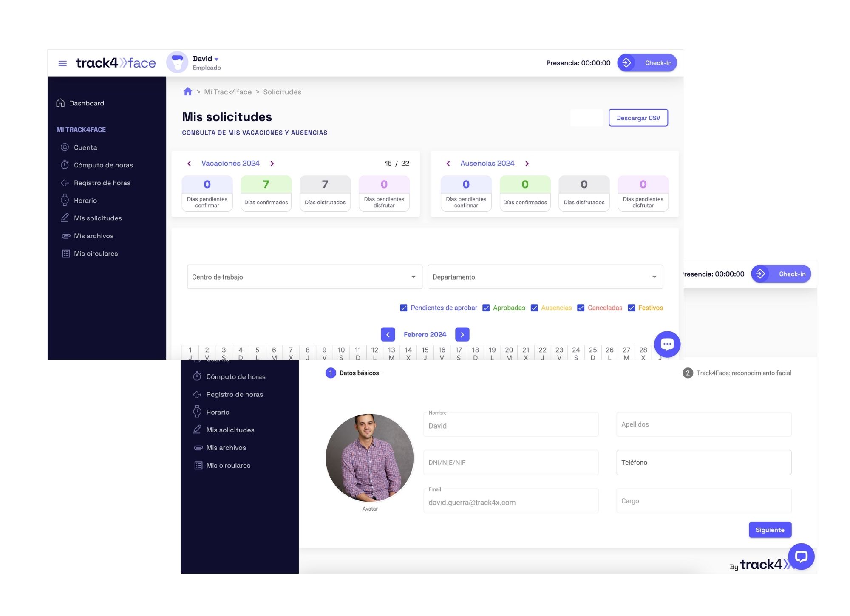Open Dashboard in the sidebar
Screen dimensions: 850x616
[x=86, y=103]
